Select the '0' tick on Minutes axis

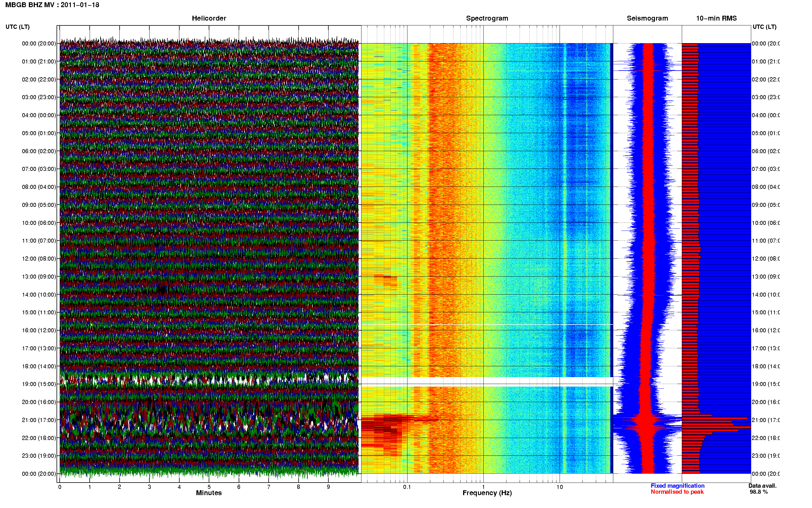(x=60, y=487)
